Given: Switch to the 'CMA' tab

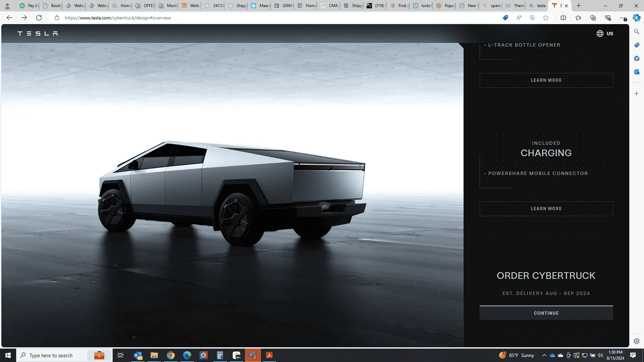Looking at the screenshot, I should click(x=329, y=6).
